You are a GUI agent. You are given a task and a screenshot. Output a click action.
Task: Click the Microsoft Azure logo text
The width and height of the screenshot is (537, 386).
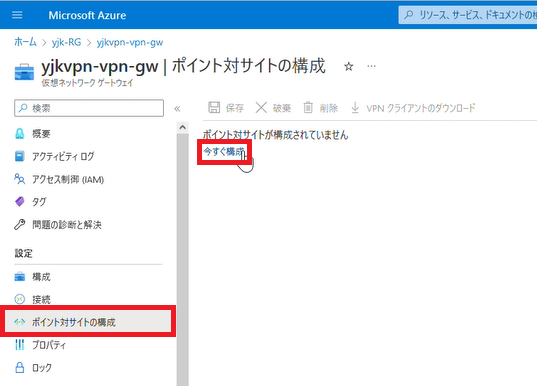[87, 15]
